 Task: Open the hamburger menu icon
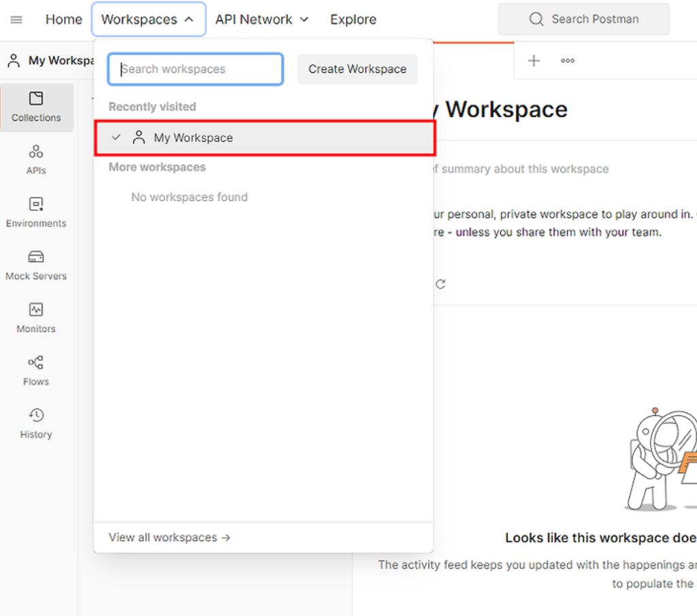coord(16,20)
